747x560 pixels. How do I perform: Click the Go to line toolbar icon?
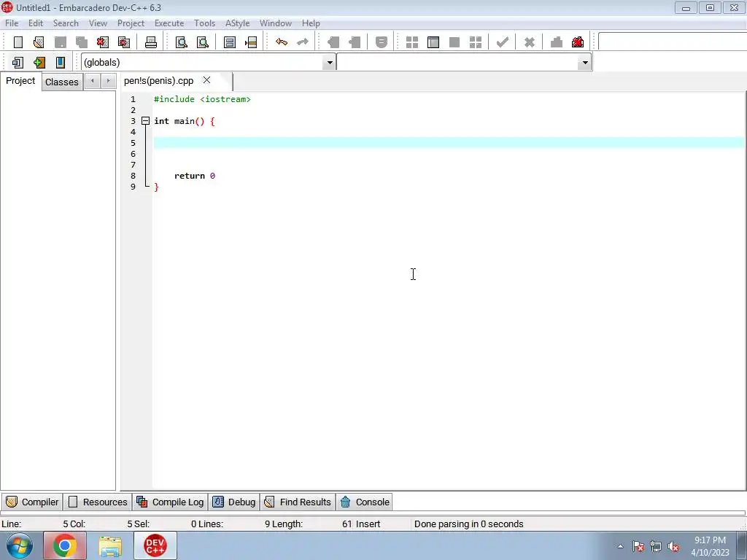251,42
